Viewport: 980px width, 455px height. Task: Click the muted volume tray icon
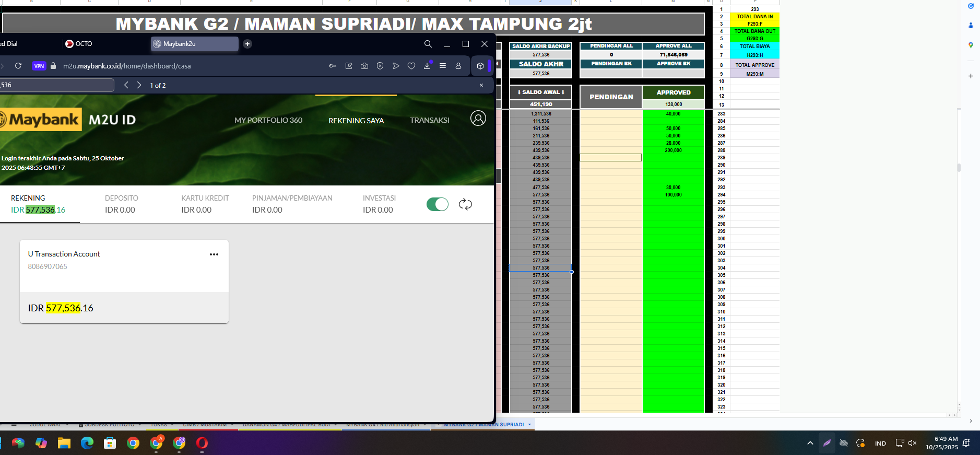[913, 443]
